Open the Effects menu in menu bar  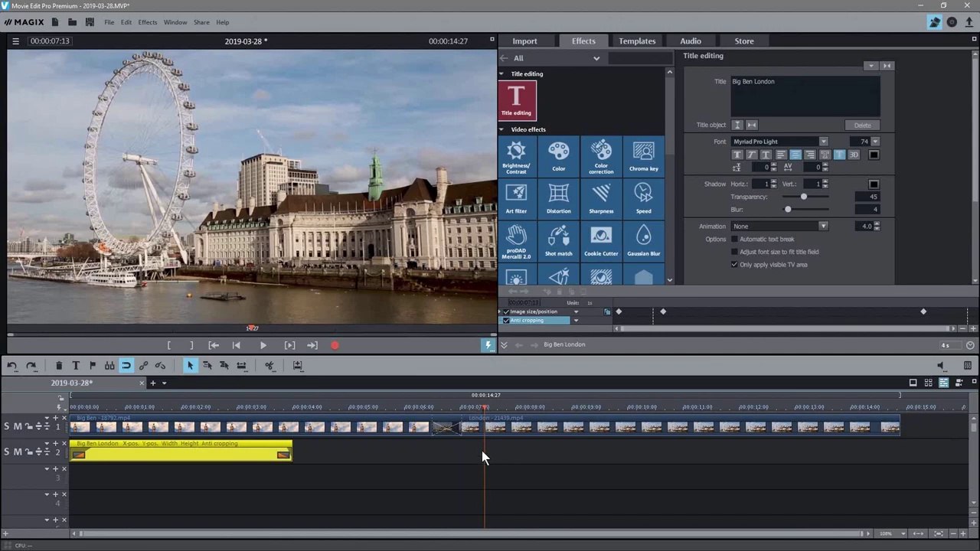[148, 22]
